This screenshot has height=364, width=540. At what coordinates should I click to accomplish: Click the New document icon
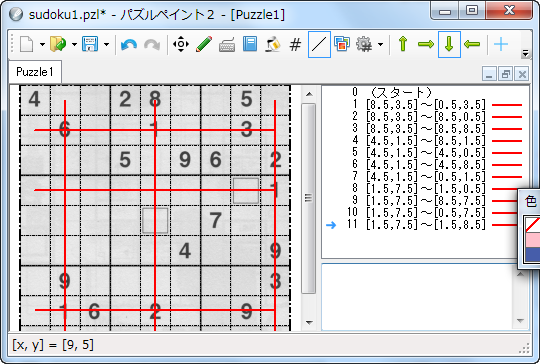[27, 44]
